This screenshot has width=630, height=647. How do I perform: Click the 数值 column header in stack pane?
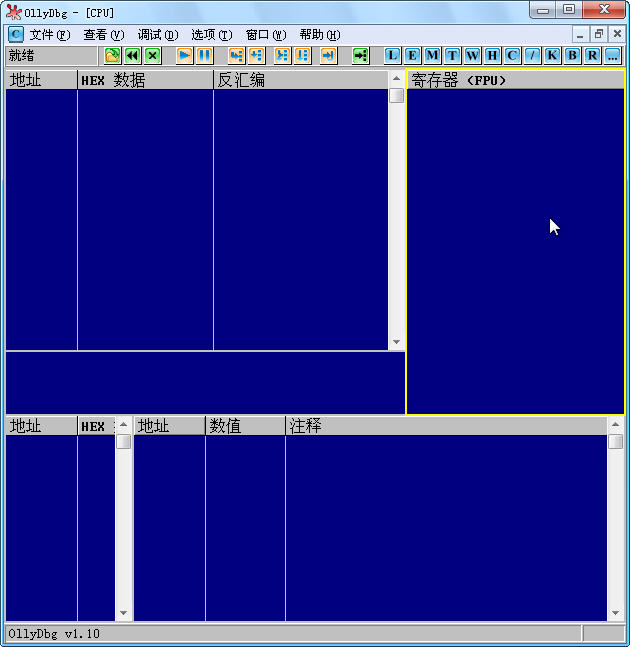coord(245,426)
